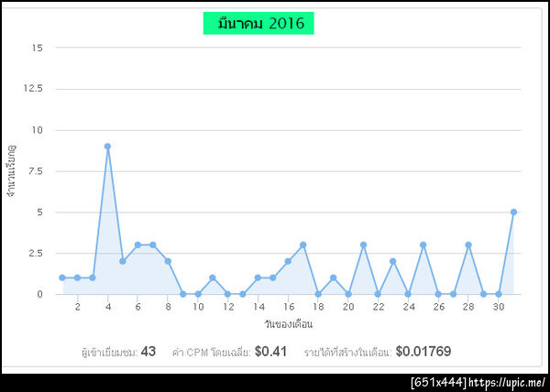
Task: Click the y-axis label 12.5
Action: pyautogui.click(x=33, y=88)
